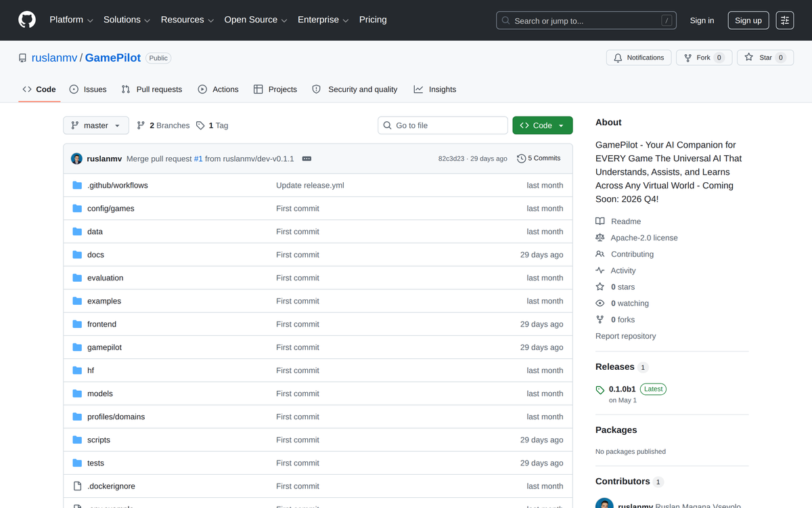This screenshot has width=812, height=508.
Task: Expand the Open Source menu
Action: click(x=256, y=20)
